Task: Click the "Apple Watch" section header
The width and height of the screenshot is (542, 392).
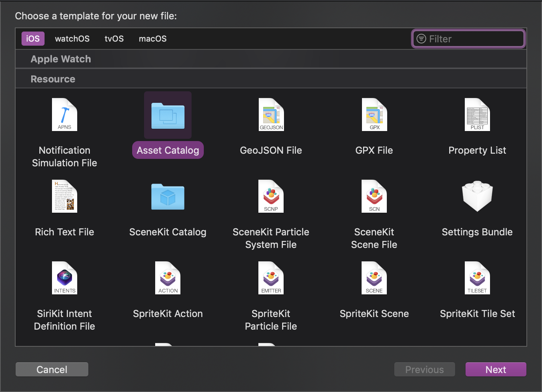Action: pos(61,59)
